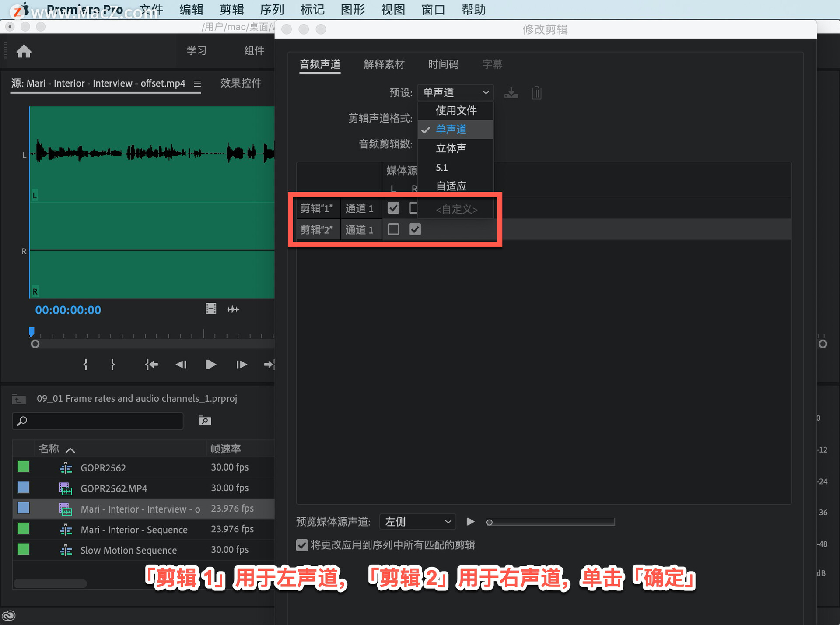Choose 立体声 from the preset list
This screenshot has height=625, width=840.
tap(451, 148)
